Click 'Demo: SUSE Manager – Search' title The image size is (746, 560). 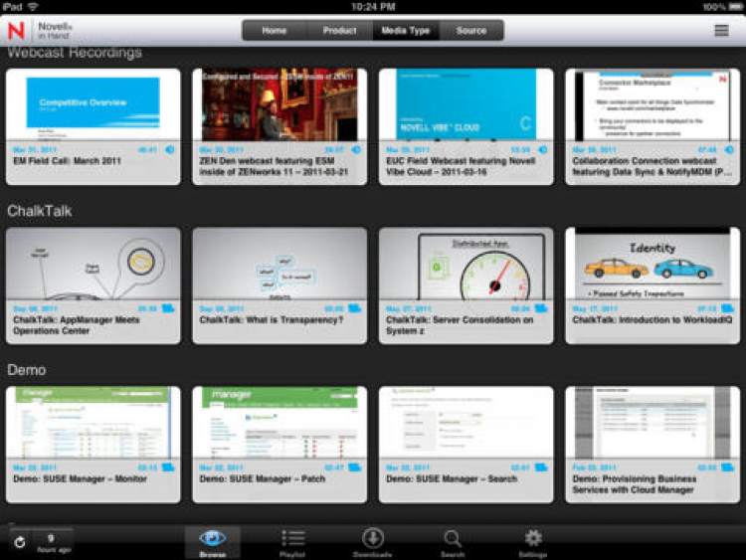coord(452,478)
